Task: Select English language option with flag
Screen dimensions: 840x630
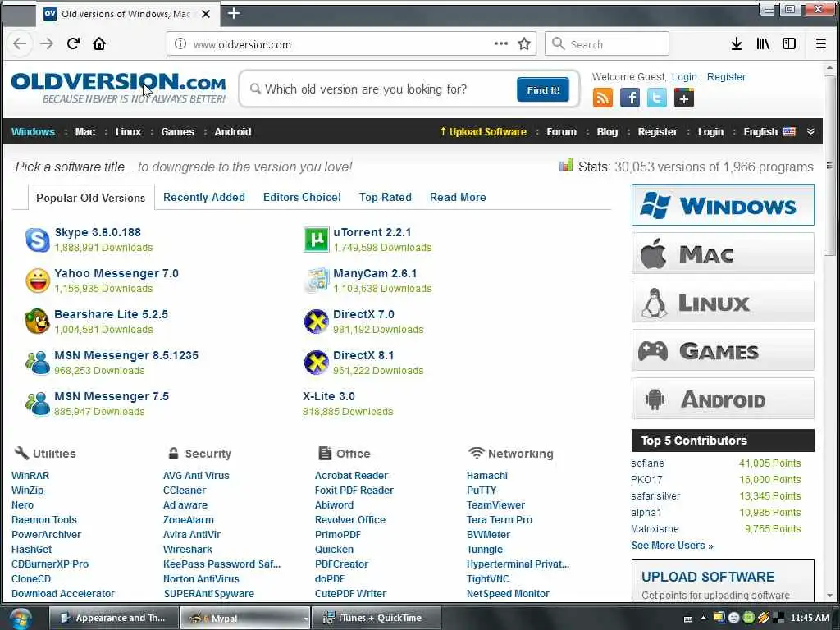Action: (x=769, y=132)
